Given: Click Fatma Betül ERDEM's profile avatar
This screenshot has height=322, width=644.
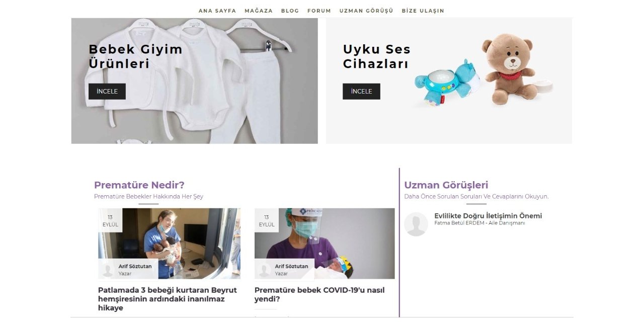Looking at the screenshot, I should tap(416, 224).
